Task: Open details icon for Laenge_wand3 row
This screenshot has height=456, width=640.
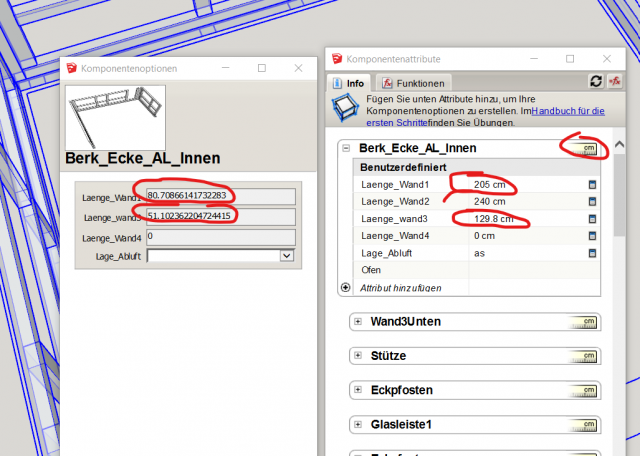Action: pyautogui.click(x=591, y=219)
